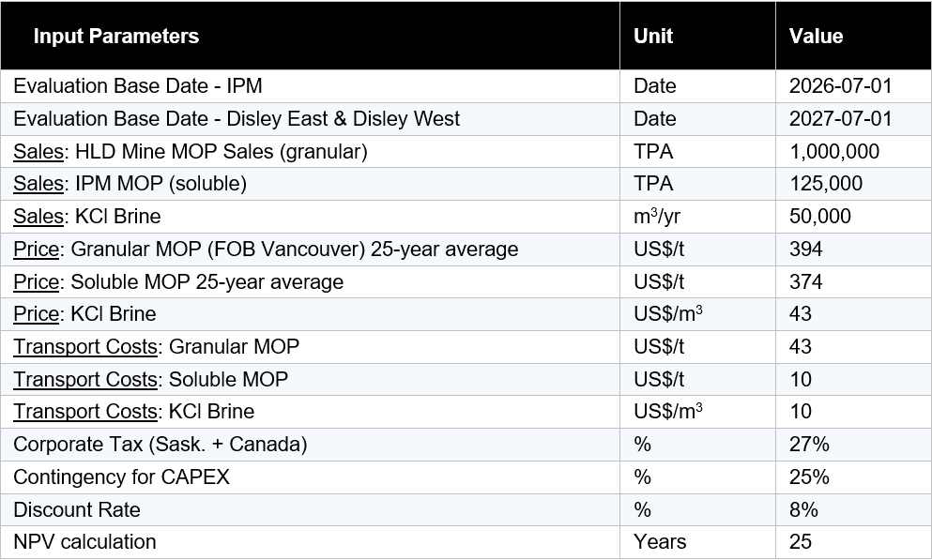Click underlined Transport Costs for Granular MOP
The image size is (932, 560).
(x=84, y=346)
